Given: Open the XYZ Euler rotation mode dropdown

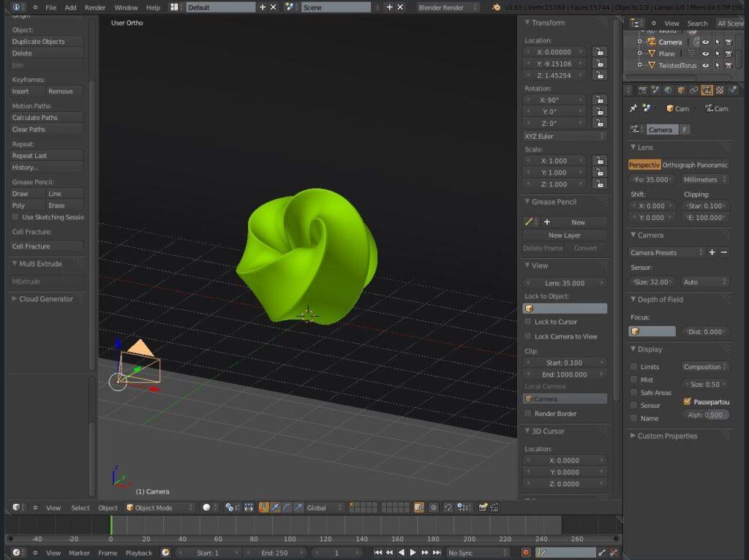Looking at the screenshot, I should (x=565, y=136).
